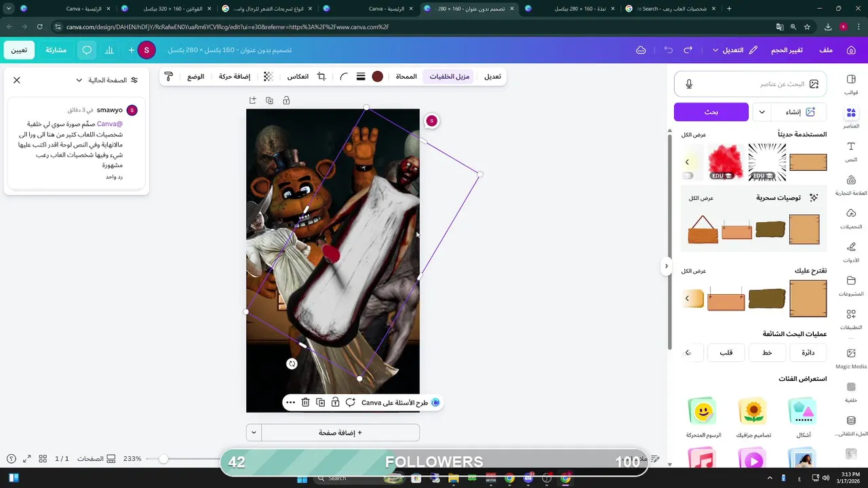
Task: Show more popular searches with the arrow
Action: click(688, 352)
